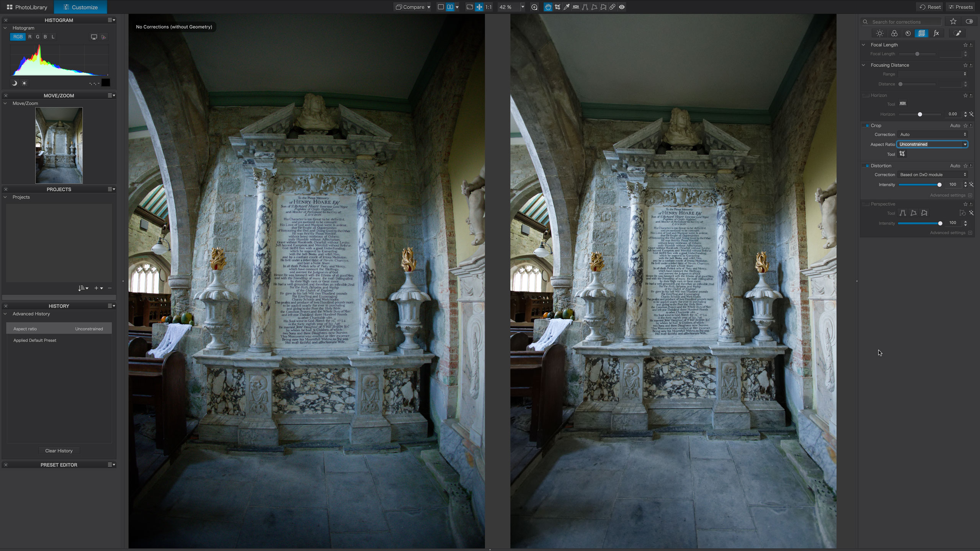Pick the white balance eyedropper tool

click(567, 7)
